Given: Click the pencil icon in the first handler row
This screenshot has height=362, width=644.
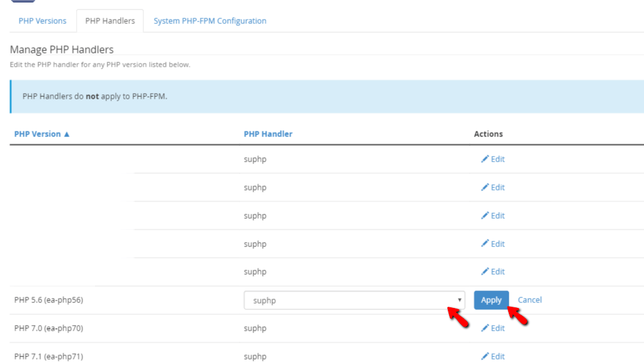Looking at the screenshot, I should coord(485,158).
